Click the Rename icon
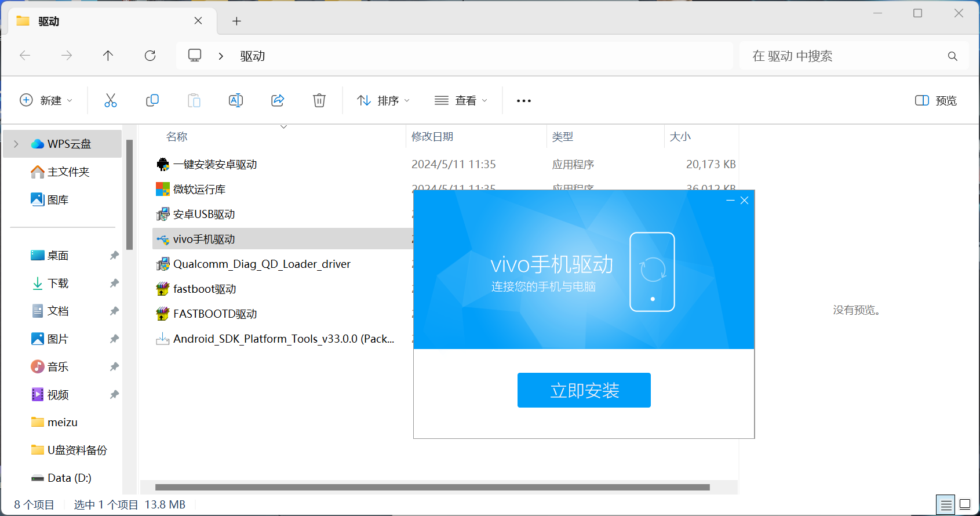The height and width of the screenshot is (516, 980). click(x=236, y=100)
